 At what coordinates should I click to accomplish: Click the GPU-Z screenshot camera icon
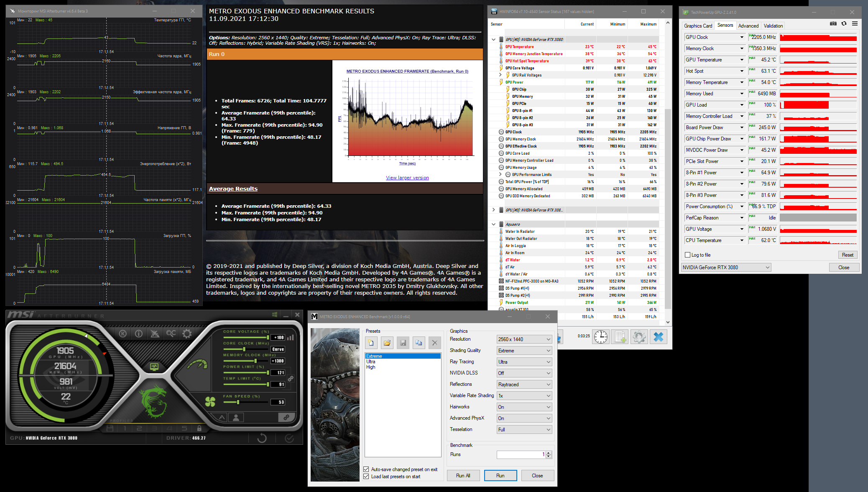click(x=833, y=24)
